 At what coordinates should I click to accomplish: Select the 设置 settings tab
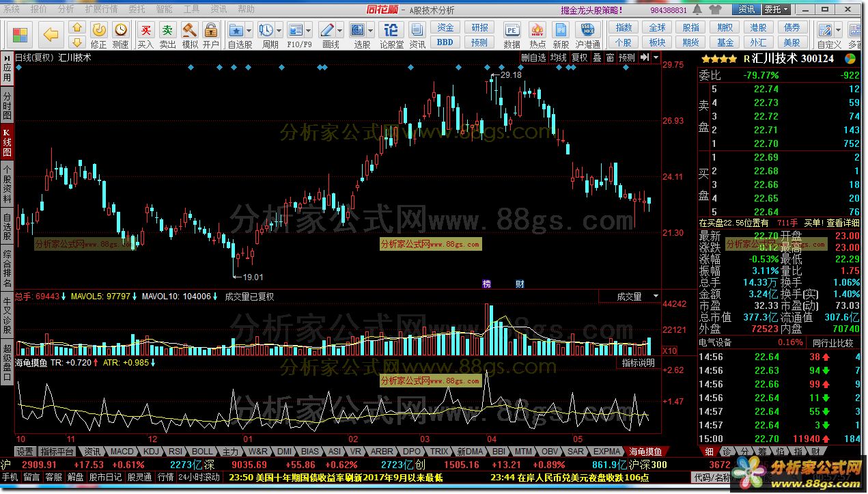tap(25, 452)
